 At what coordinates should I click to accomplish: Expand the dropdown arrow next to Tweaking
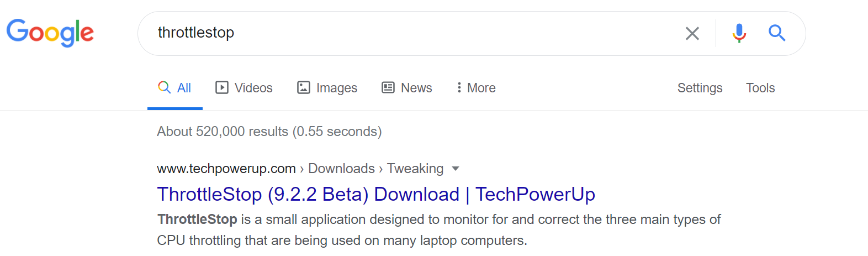[x=456, y=169]
